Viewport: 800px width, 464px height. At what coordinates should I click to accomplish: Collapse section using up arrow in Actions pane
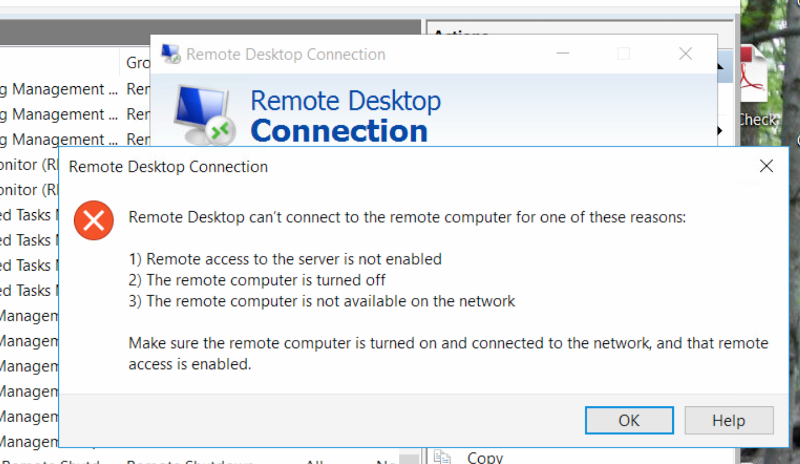point(720,66)
